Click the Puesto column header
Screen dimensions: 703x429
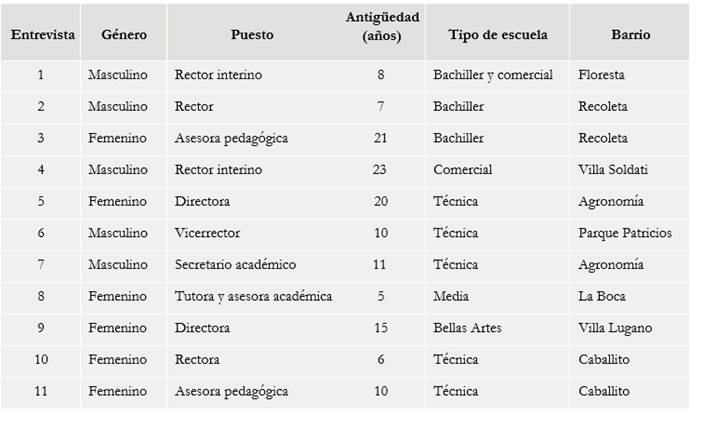click(251, 34)
